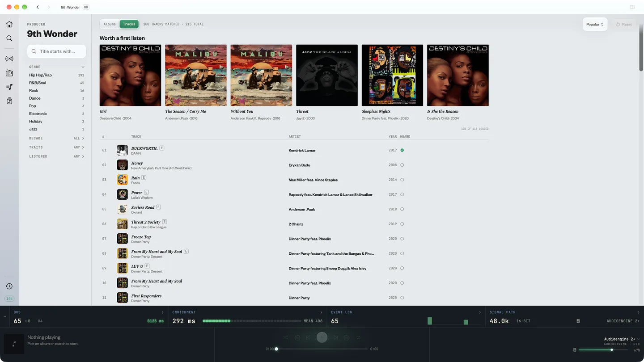644x362 pixels.
Task: Expand the Listened filter
Action: [57, 156]
